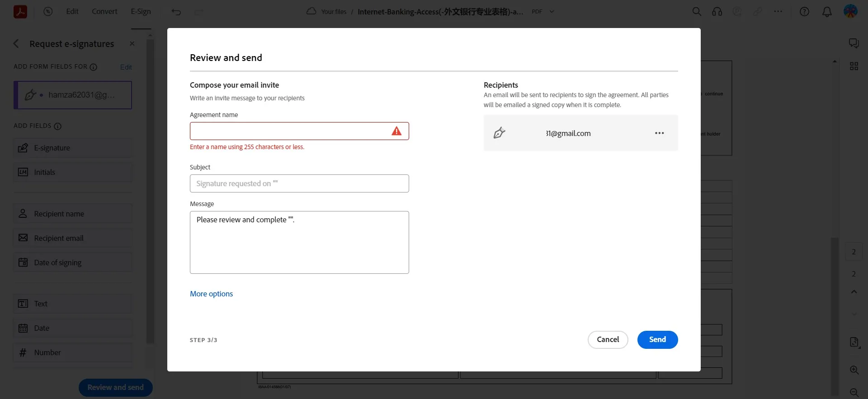This screenshot has width=868, height=399.
Task: Click the help question mark icon
Action: (804, 12)
